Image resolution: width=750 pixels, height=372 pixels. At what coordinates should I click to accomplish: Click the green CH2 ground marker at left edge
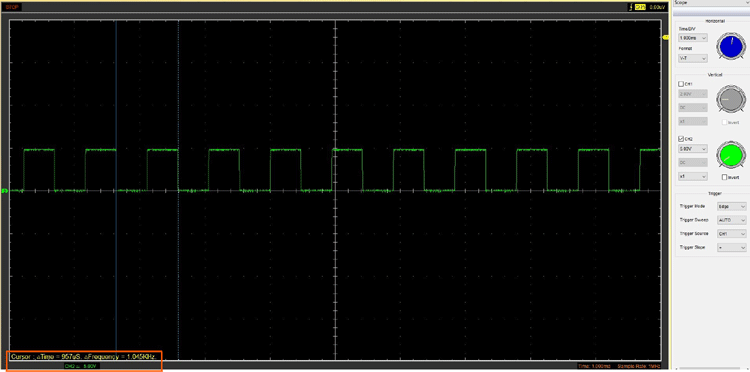pos(5,191)
